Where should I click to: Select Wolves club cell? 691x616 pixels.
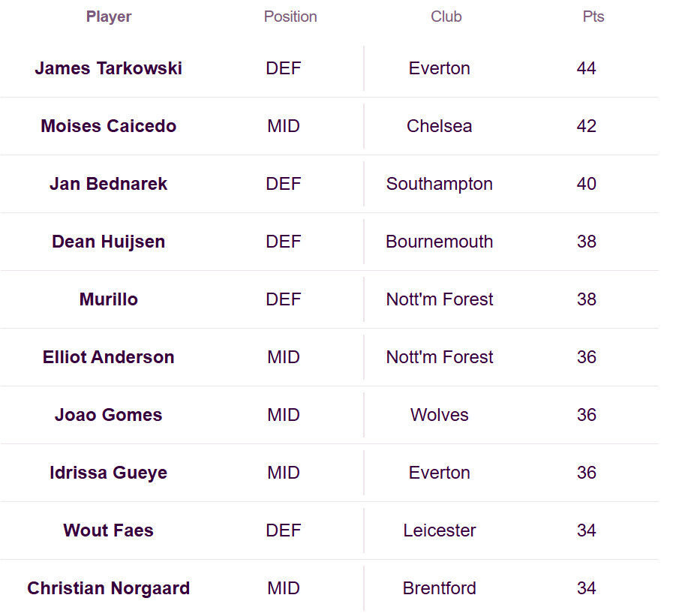pos(440,415)
